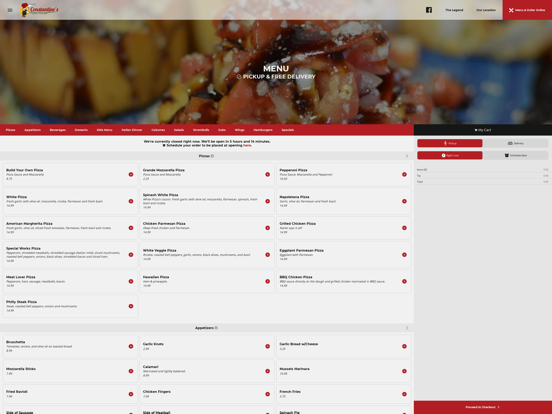Image resolution: width=552 pixels, height=414 pixels.
Task: Add Mozzarella Sticks with plus icon
Action: pos(131,371)
